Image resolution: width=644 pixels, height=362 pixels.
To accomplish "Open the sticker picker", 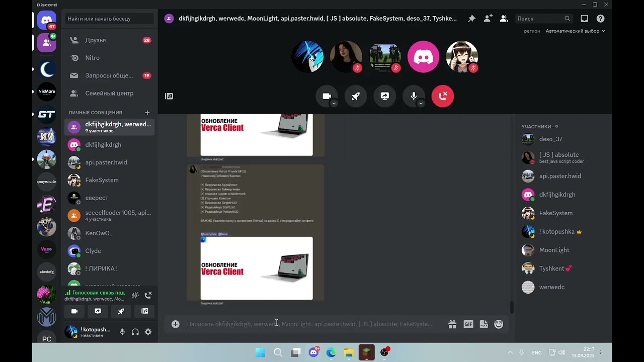I will 484,324.
